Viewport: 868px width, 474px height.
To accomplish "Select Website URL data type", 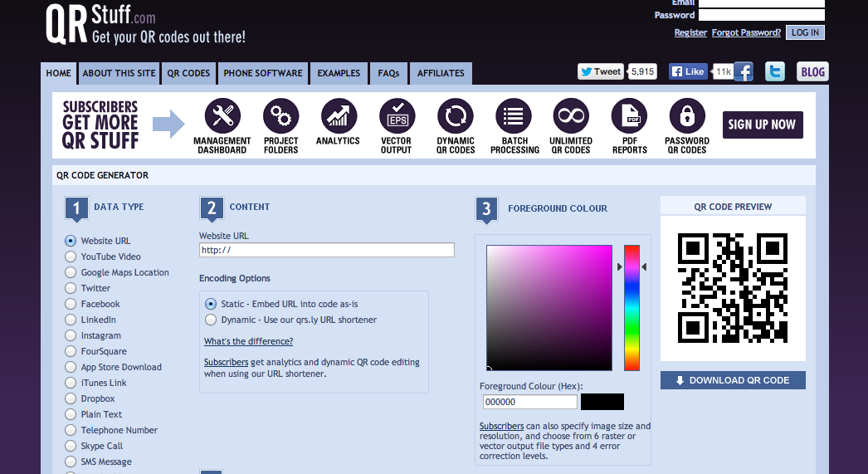I will point(71,241).
